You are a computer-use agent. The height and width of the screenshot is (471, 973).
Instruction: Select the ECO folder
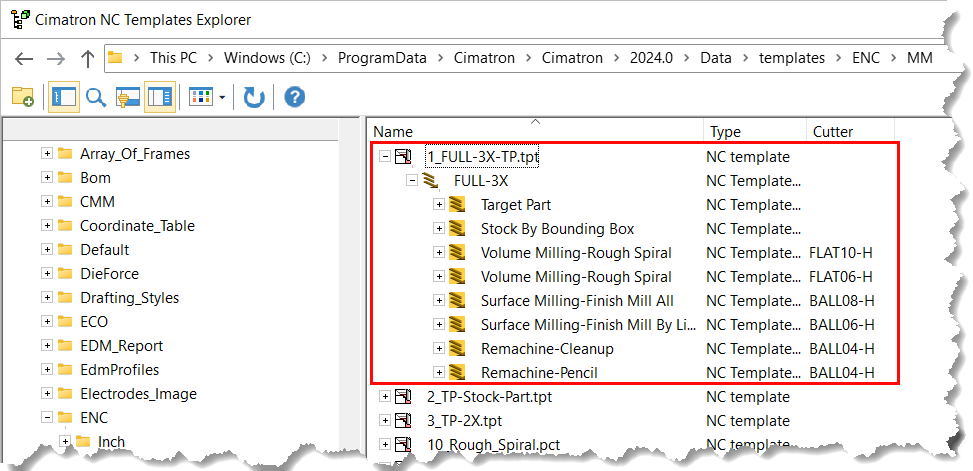94,321
